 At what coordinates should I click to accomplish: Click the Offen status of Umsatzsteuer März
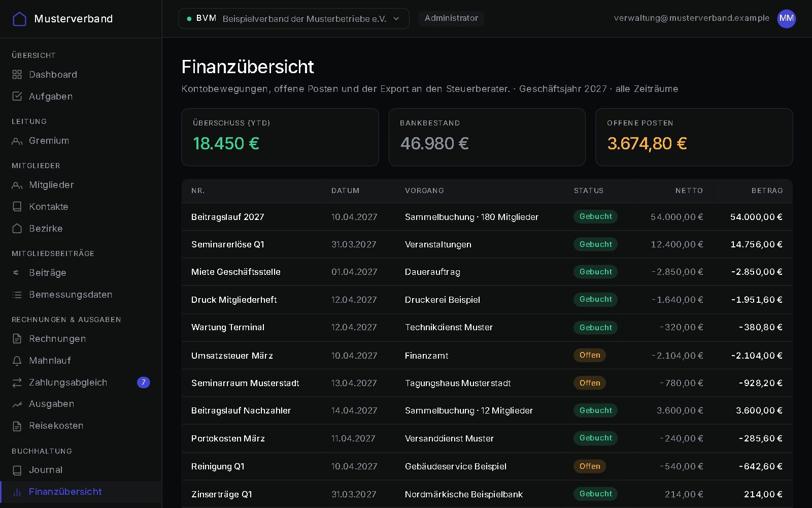pos(590,355)
